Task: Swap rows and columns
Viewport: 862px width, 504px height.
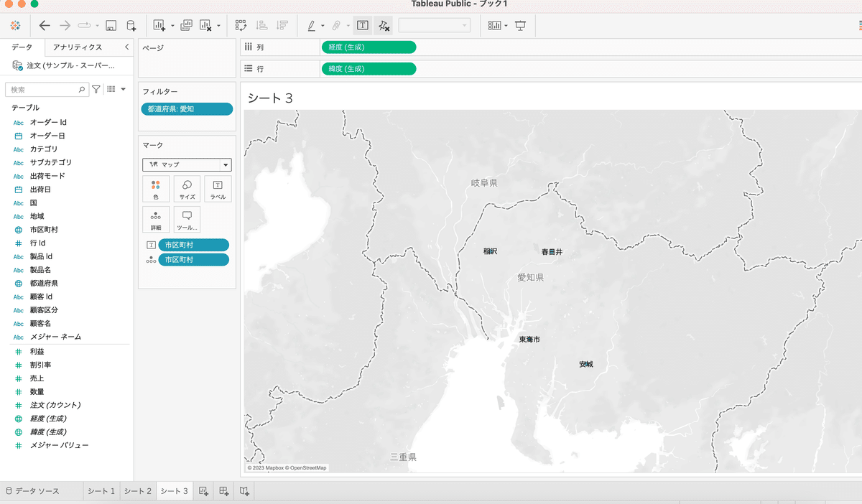Action: click(241, 26)
